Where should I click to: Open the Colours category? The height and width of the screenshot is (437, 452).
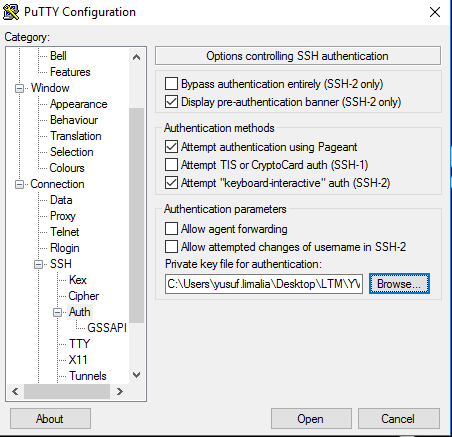67,168
